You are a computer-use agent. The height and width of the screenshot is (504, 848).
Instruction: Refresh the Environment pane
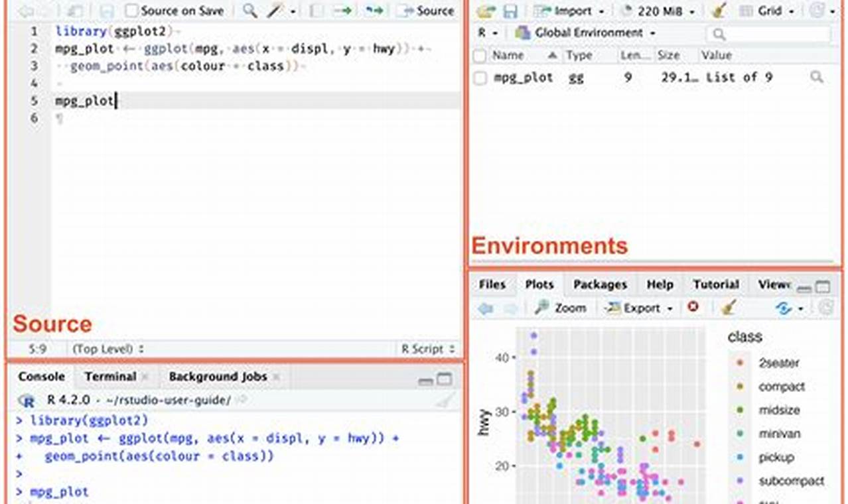(x=818, y=11)
